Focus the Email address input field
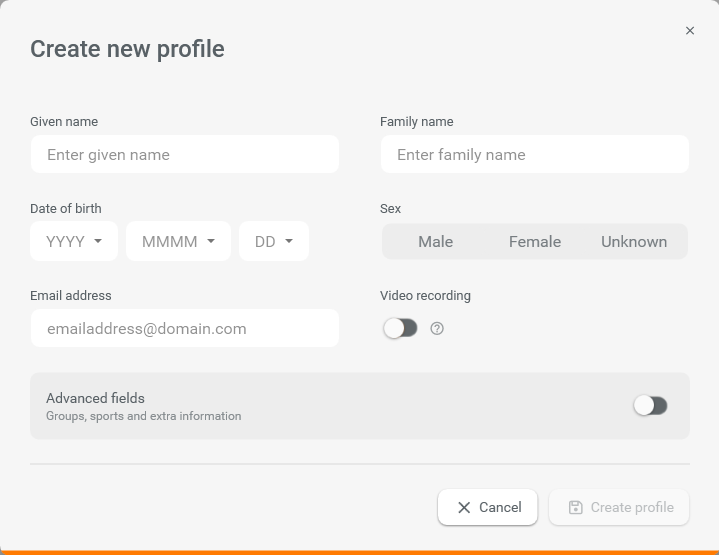 point(185,328)
